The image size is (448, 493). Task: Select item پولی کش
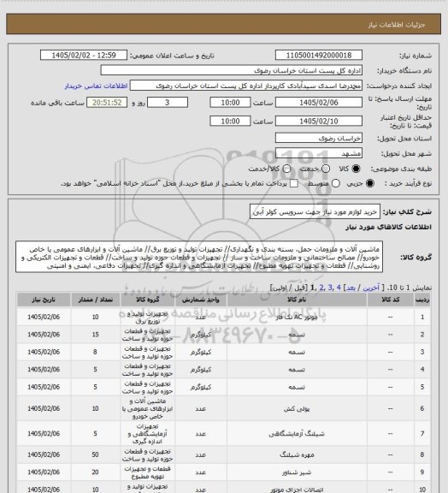(x=297, y=408)
